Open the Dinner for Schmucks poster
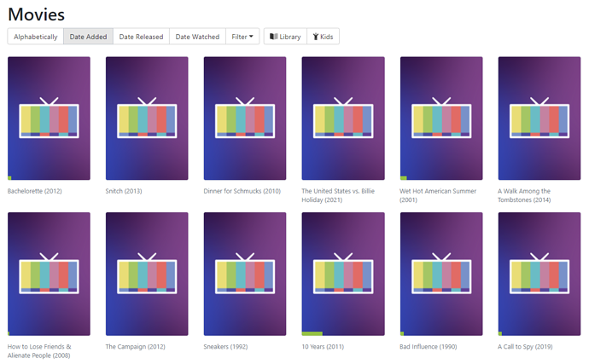The height and width of the screenshot is (364, 589). pyautogui.click(x=245, y=118)
